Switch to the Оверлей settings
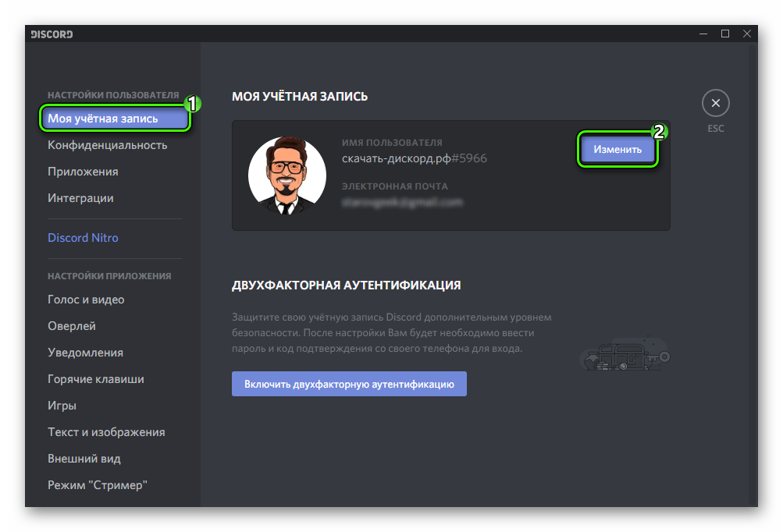The height and width of the screenshot is (532, 783). pyautogui.click(x=72, y=326)
